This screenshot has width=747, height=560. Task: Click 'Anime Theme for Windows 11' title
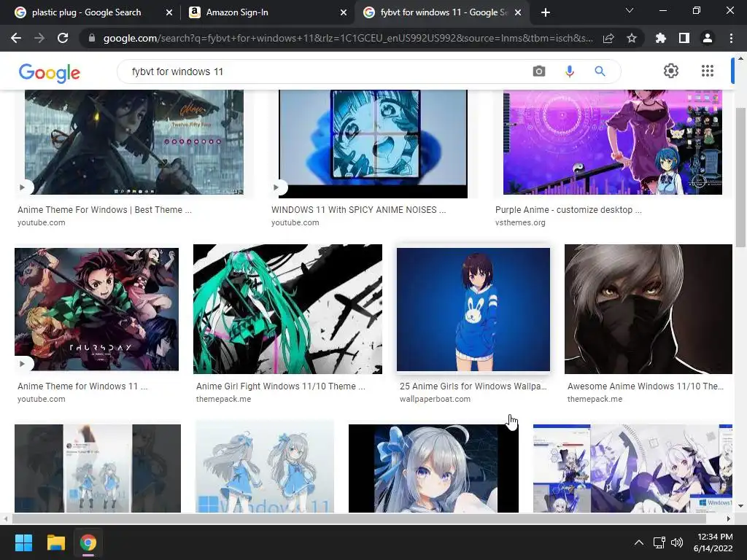click(82, 386)
